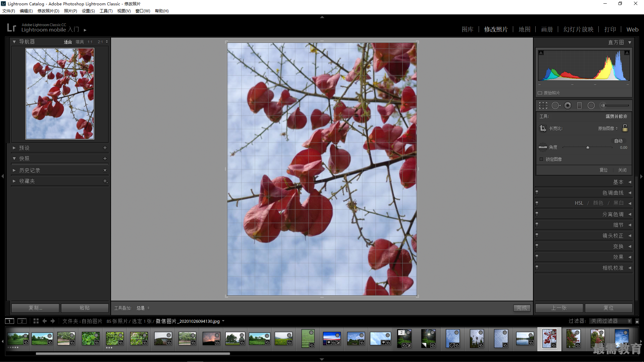
Task: Click the 完成 button
Action: (x=522, y=308)
